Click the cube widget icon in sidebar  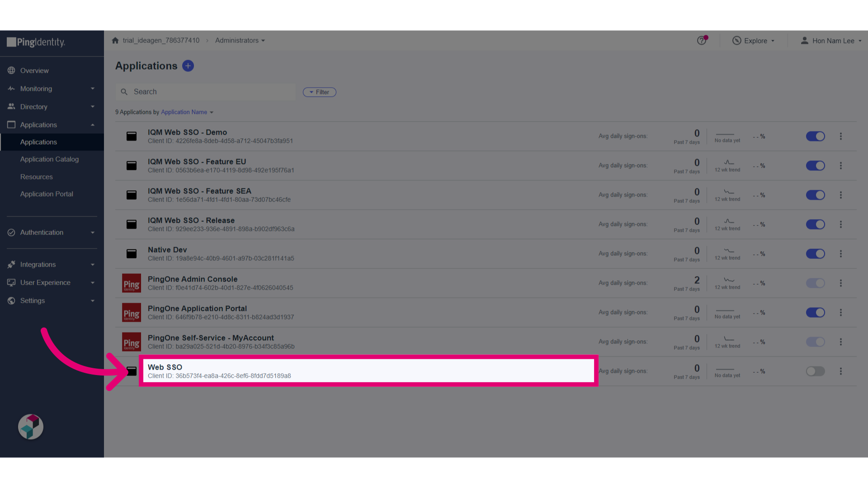31,427
